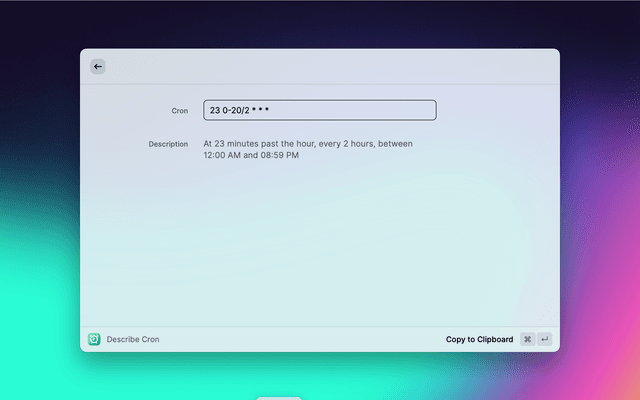Image resolution: width=640 pixels, height=400 pixels.
Task: Focus the Cron expression input field
Action: coord(319,110)
